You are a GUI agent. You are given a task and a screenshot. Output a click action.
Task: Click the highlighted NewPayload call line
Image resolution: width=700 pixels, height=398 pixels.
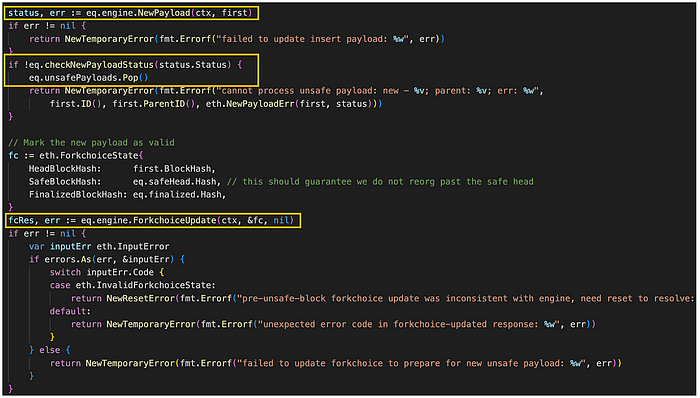click(130, 13)
